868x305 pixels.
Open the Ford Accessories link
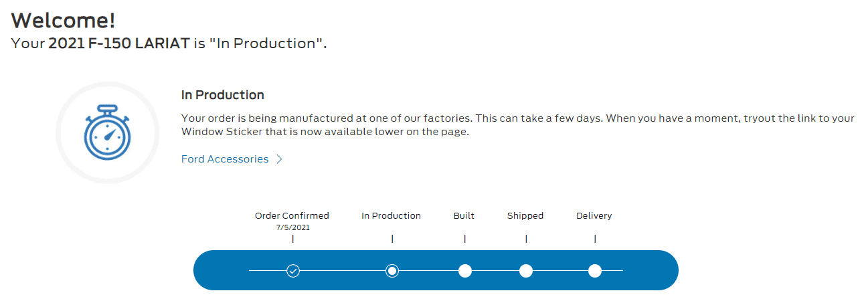tap(225, 159)
